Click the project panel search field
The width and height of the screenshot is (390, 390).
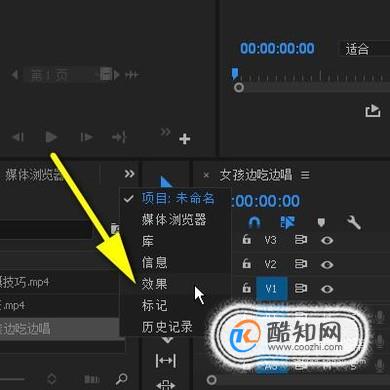click(x=46, y=230)
